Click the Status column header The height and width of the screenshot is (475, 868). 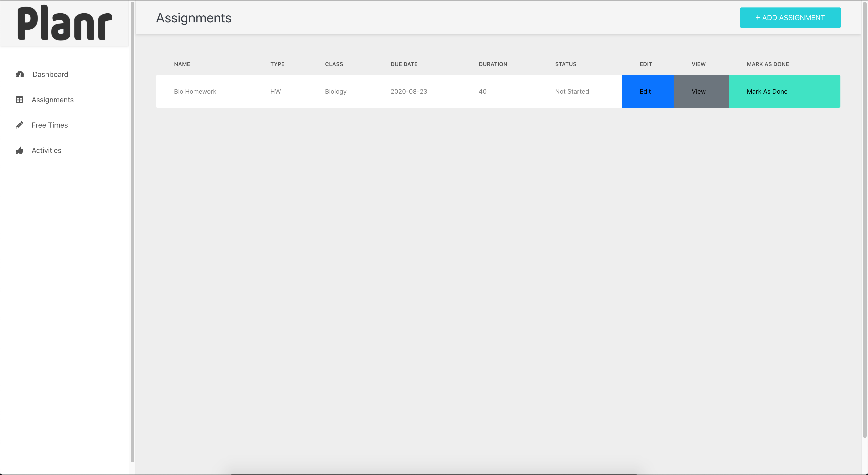pos(565,64)
